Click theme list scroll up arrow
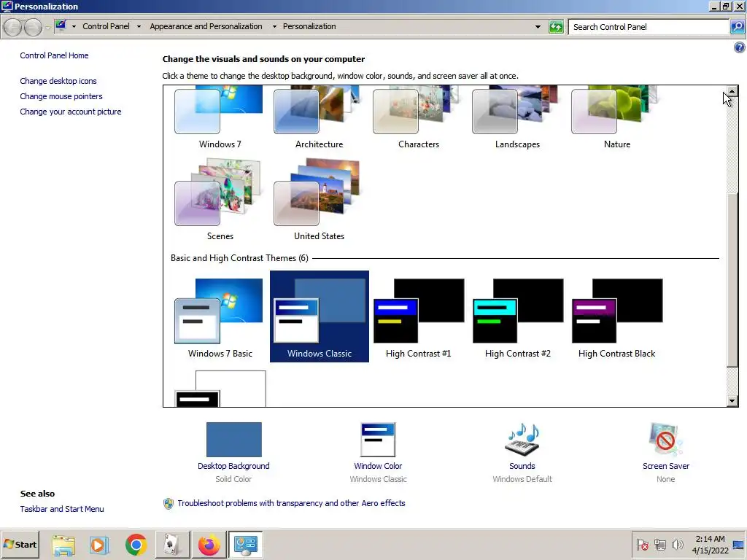Screen dimensions: 747x560 732,91
